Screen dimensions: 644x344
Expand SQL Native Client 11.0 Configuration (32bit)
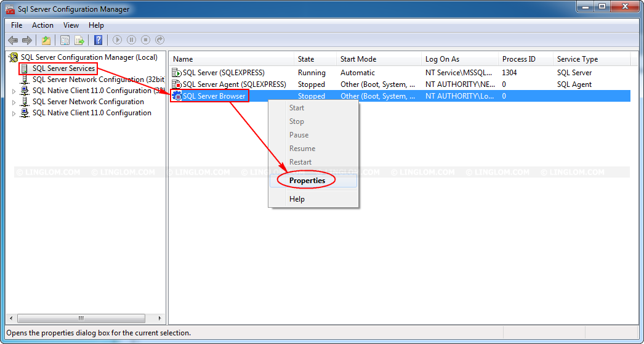pyautogui.click(x=14, y=91)
